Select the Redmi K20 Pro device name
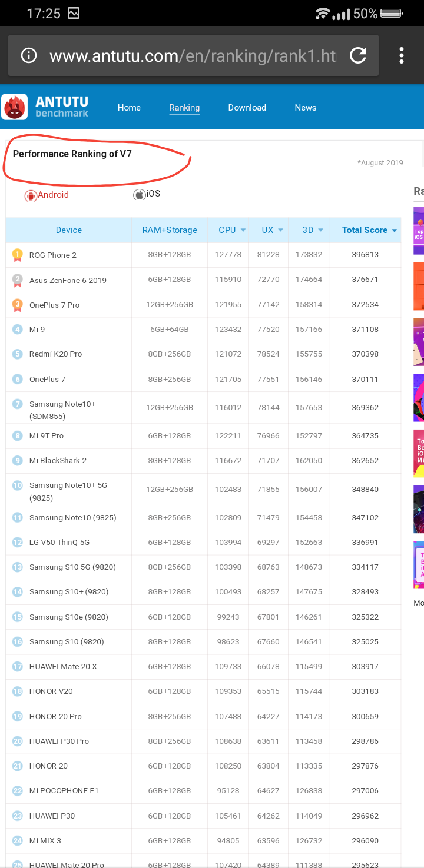The width and height of the screenshot is (424, 868). click(x=55, y=354)
